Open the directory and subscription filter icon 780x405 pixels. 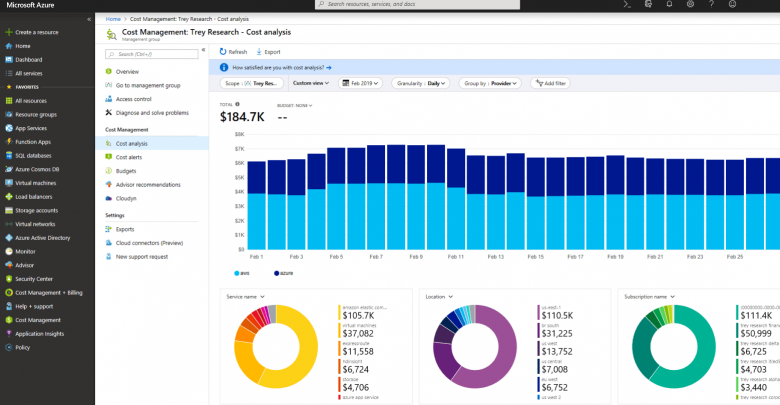pyautogui.click(x=648, y=4)
